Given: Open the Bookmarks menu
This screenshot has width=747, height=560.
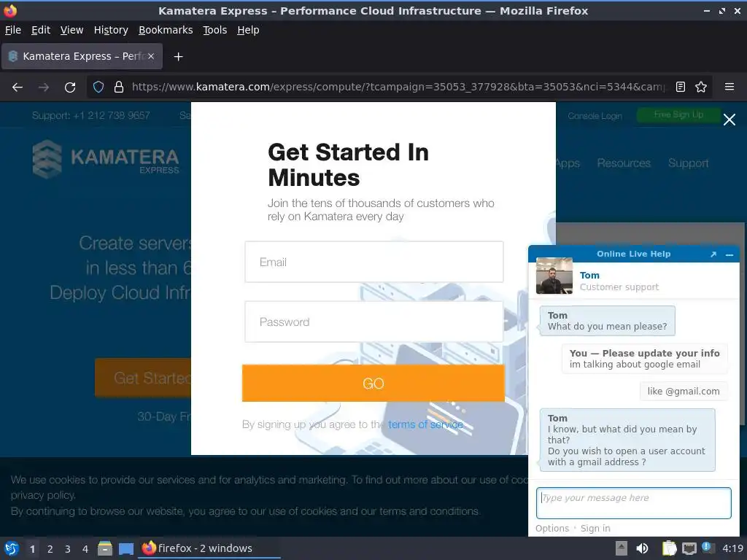Looking at the screenshot, I should 166,30.
